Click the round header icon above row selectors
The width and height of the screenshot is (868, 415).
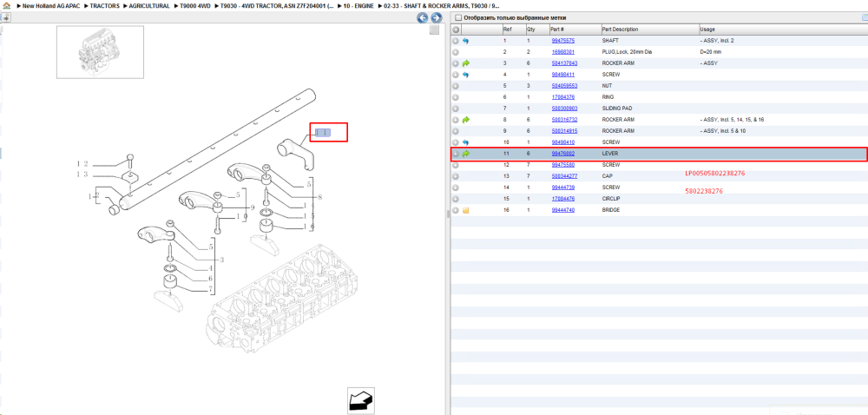pos(456,30)
